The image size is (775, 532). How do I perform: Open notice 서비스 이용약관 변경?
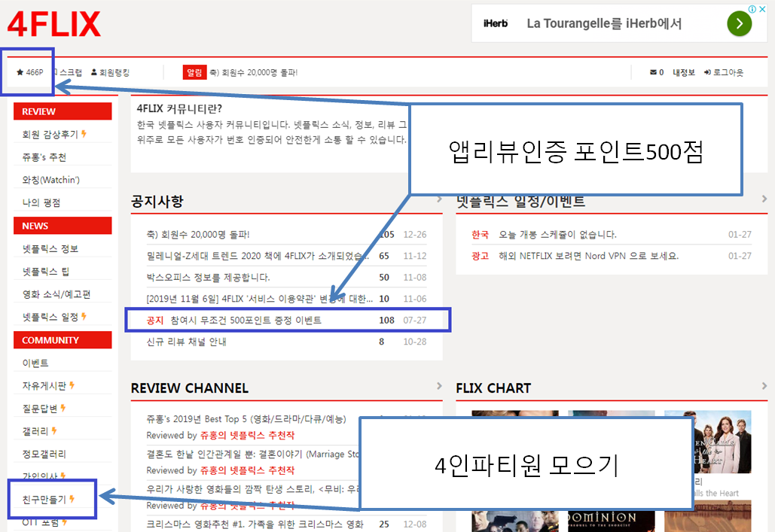point(260,299)
